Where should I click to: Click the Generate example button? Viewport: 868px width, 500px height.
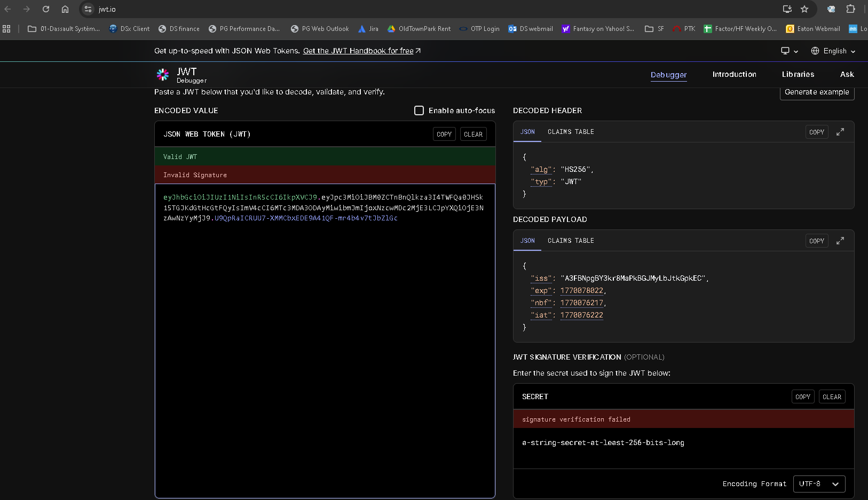click(x=816, y=92)
